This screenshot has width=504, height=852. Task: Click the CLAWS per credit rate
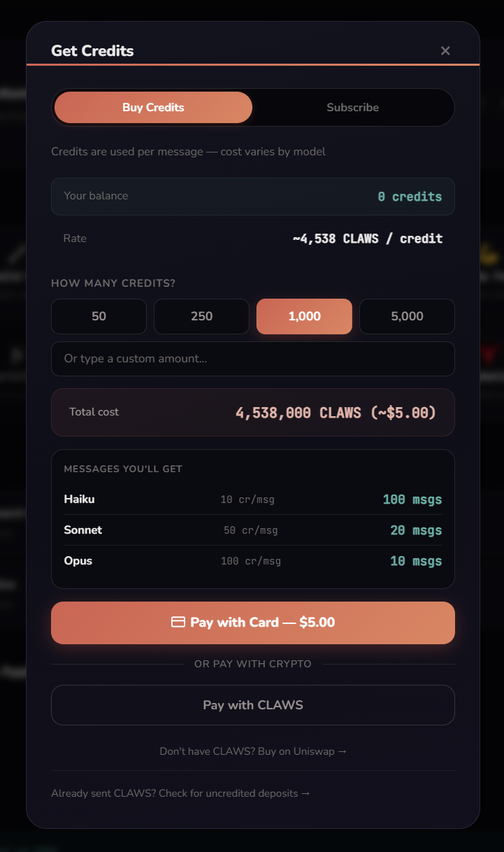tap(368, 238)
